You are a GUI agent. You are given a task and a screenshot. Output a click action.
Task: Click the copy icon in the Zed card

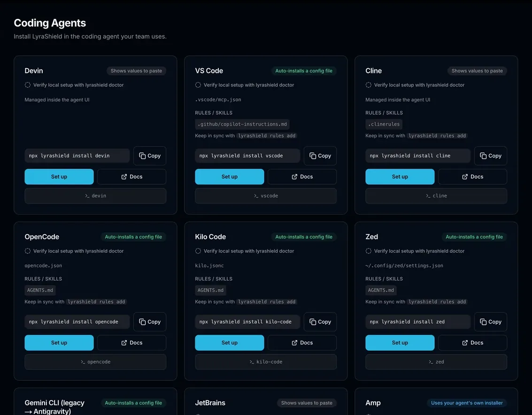point(483,321)
